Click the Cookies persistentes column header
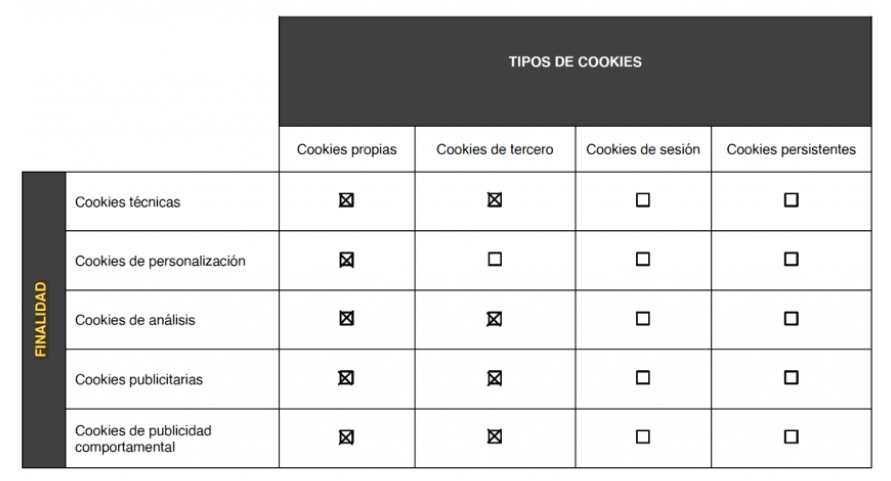891x481 pixels. tap(791, 150)
